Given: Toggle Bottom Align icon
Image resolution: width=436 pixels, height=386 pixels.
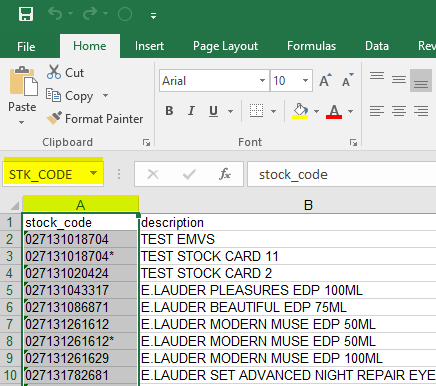Looking at the screenshot, I should click(x=421, y=81).
